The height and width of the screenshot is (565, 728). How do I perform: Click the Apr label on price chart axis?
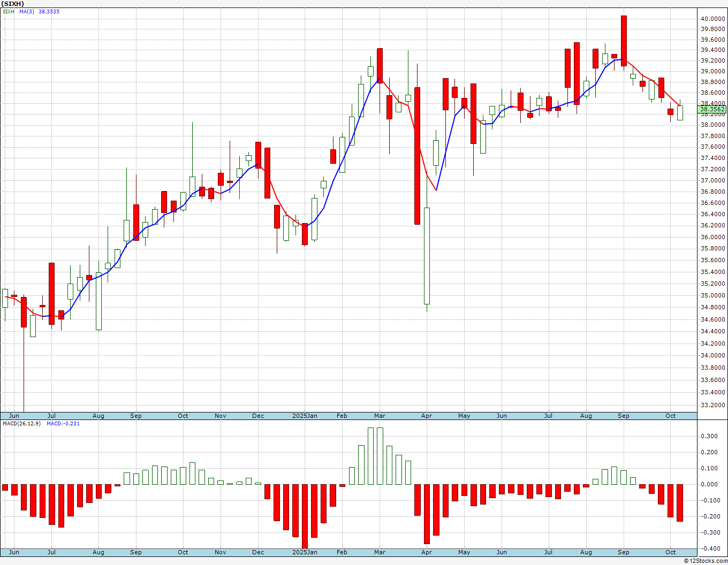tap(427, 416)
